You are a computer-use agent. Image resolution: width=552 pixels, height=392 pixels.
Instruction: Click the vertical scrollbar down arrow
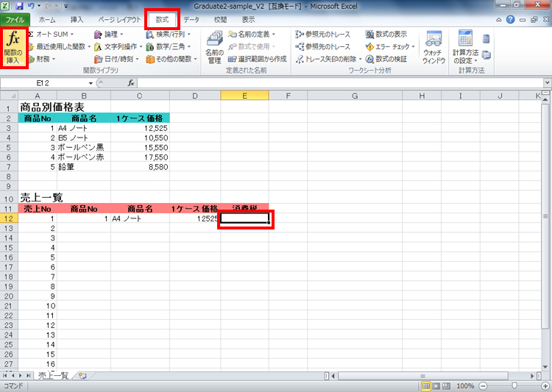coord(545,367)
